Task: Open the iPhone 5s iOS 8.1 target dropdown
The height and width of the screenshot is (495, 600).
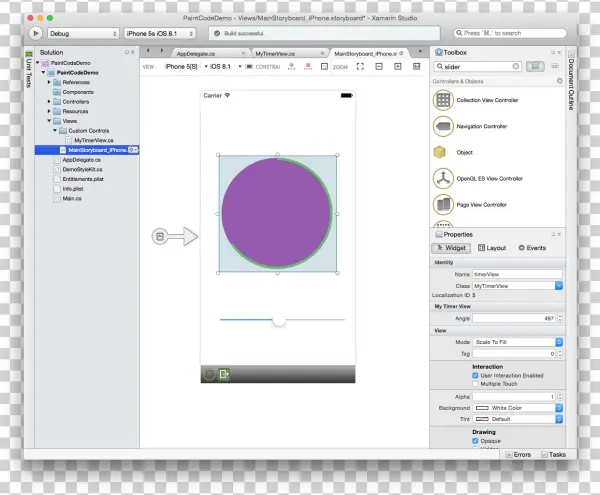Action: [x=160, y=34]
